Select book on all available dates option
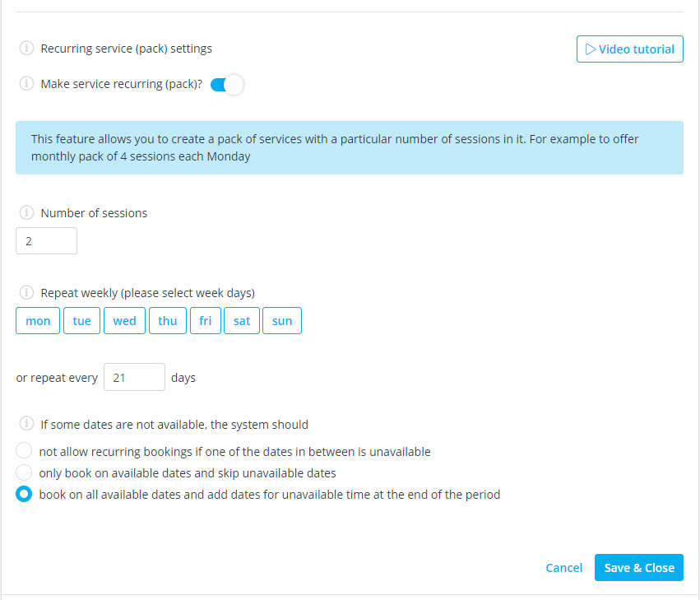700x600 pixels. pyautogui.click(x=24, y=494)
